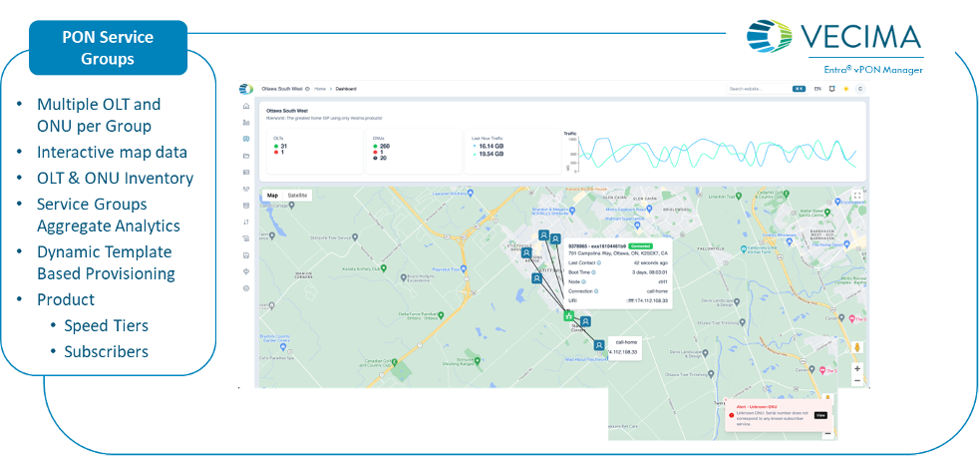
Task: Click the Traffic line chart
Action: 716,153
